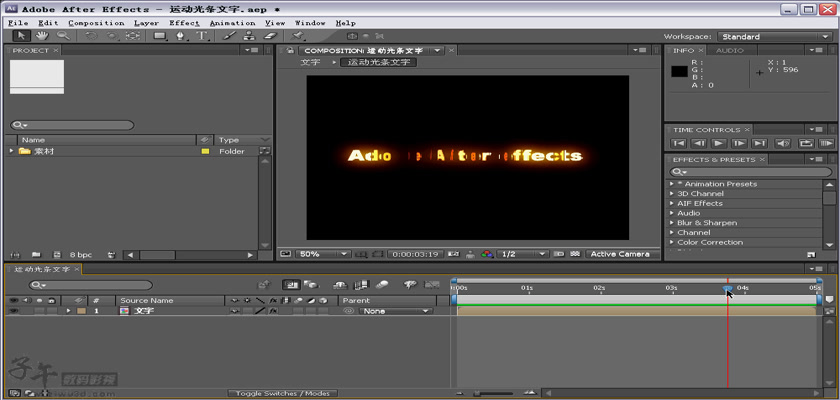Toggle the loop button in Time Controls

coord(805,143)
